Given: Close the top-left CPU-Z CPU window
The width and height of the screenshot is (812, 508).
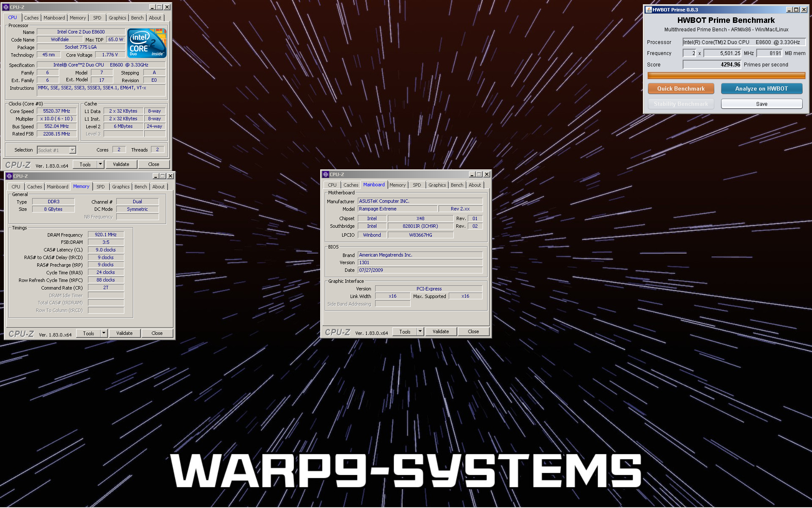Looking at the screenshot, I should [x=167, y=7].
